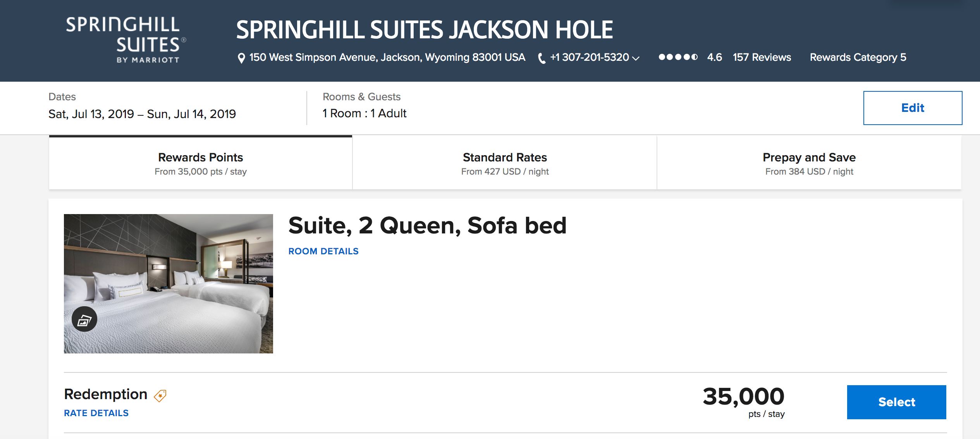Click the +1 307-201-5320 phone number
This screenshot has width=980, height=439.
pyautogui.click(x=589, y=57)
